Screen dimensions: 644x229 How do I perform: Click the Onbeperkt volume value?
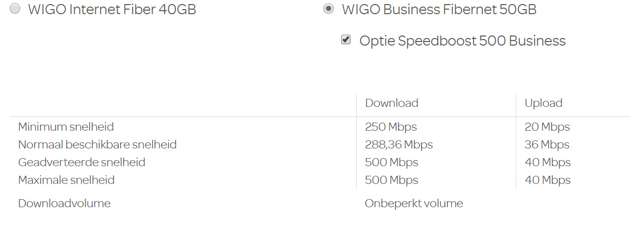tap(413, 203)
